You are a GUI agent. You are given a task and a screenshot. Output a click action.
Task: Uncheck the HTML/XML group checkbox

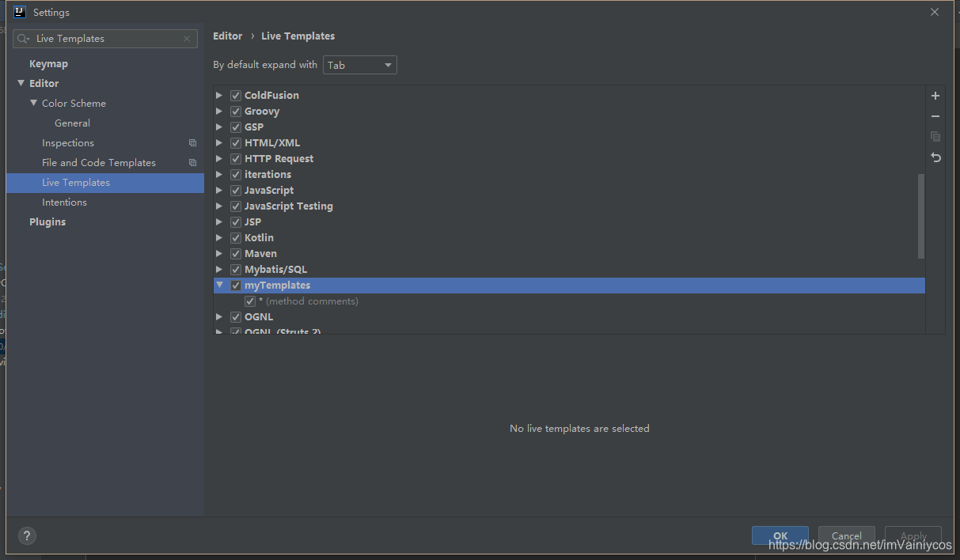(236, 143)
